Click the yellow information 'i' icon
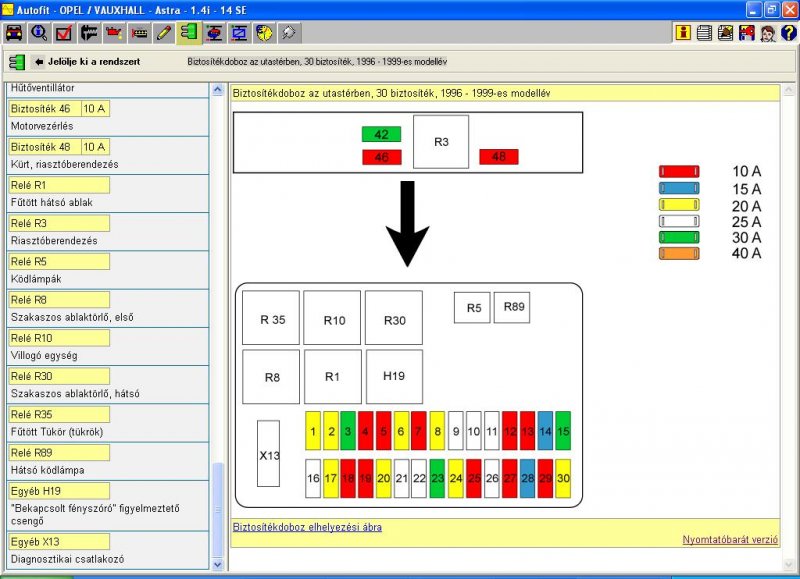This screenshot has width=800, height=579. [x=683, y=33]
